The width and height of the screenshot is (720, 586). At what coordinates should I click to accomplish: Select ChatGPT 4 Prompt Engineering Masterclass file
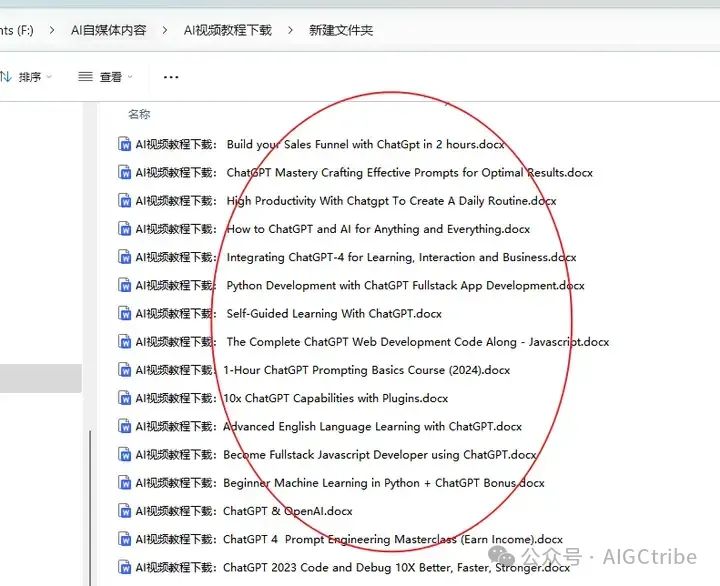click(x=340, y=539)
